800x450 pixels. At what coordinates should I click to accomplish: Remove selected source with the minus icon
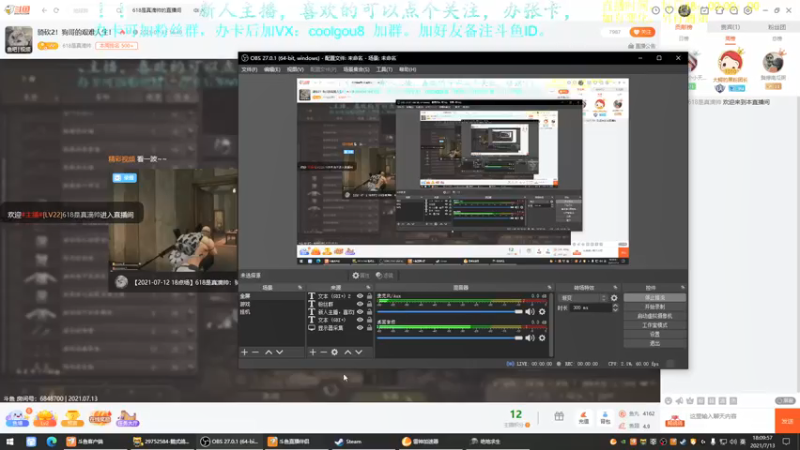pos(323,352)
